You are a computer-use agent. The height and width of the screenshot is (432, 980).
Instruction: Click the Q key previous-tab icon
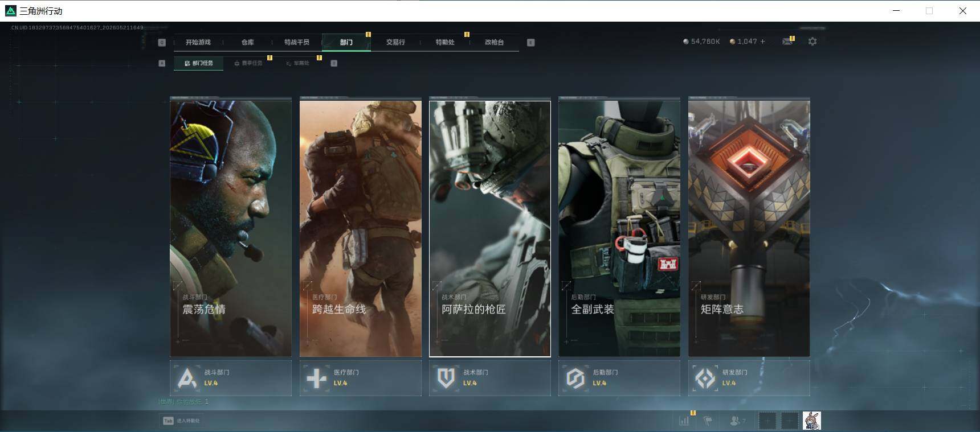point(162,42)
